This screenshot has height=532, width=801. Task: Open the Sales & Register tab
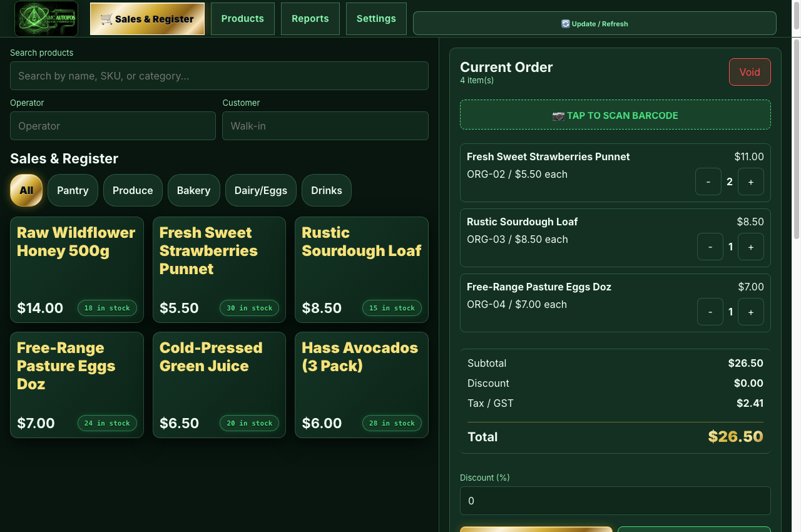coord(147,19)
